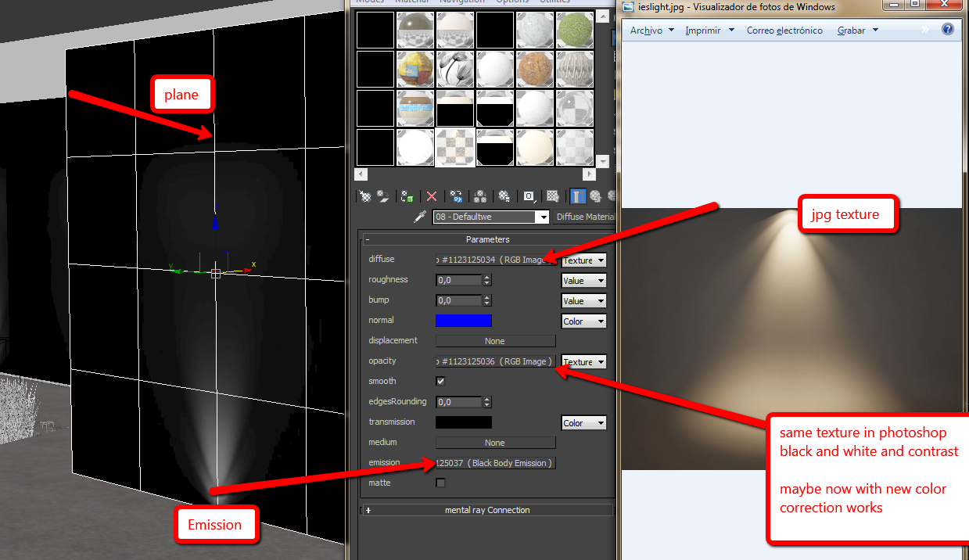The width and height of the screenshot is (969, 560).
Task: Open the Black Body Emission map button
Action: tap(496, 463)
